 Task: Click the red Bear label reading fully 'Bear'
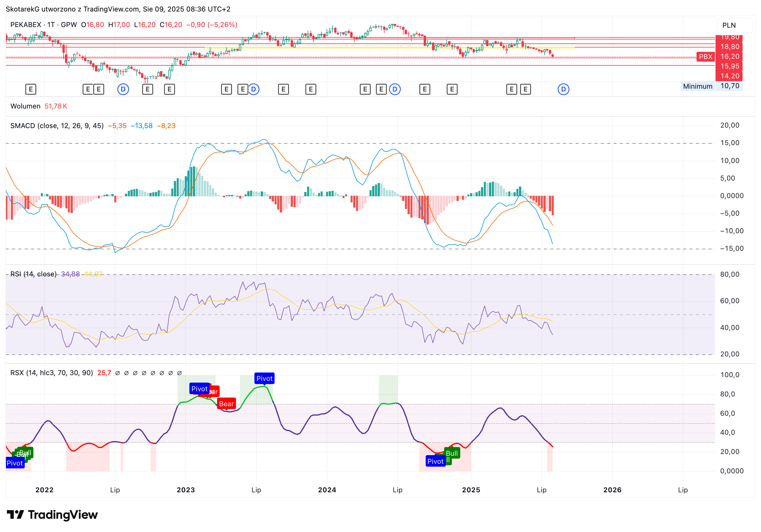[227, 404]
